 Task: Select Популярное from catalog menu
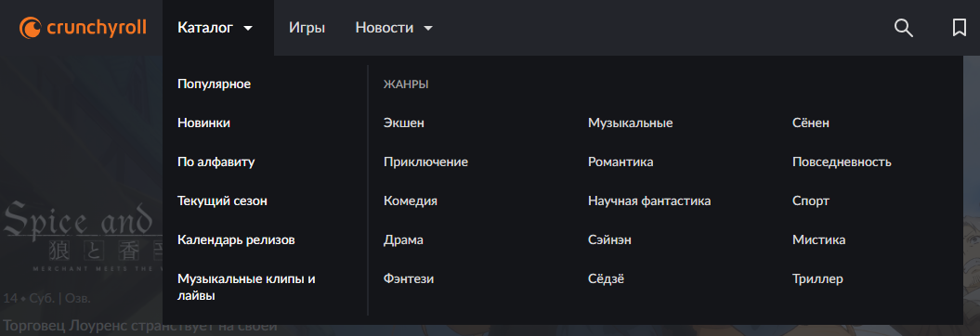pyautogui.click(x=215, y=84)
